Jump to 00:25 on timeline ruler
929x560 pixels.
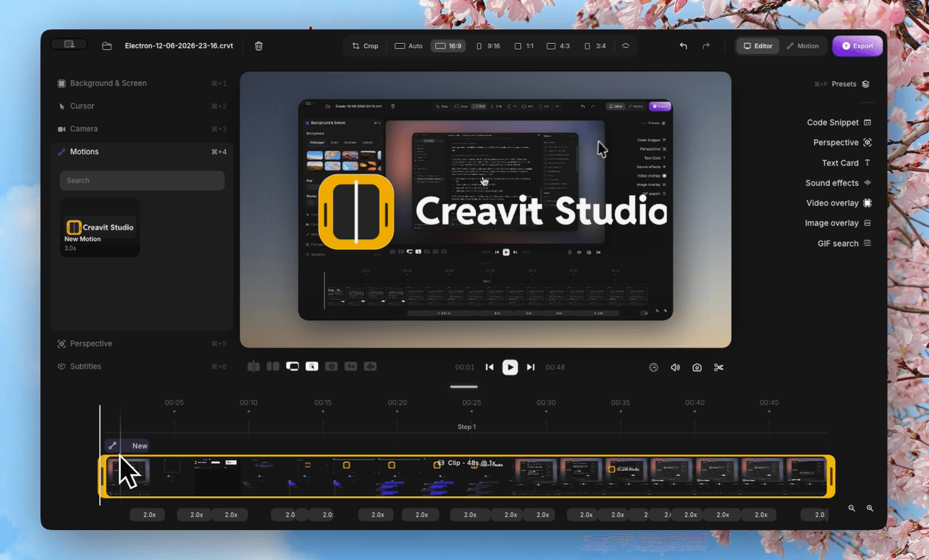pos(472,403)
